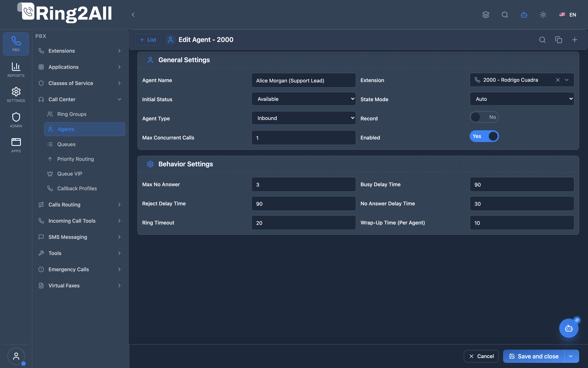588x368 pixels.
Task: Toggle the Record switch
Action: (x=484, y=117)
